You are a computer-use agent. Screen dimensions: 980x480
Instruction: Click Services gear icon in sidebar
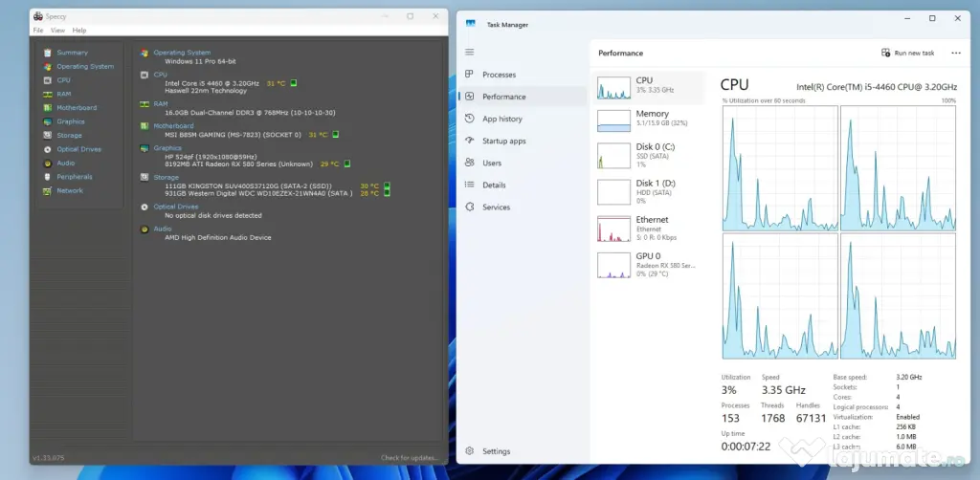pos(469,207)
